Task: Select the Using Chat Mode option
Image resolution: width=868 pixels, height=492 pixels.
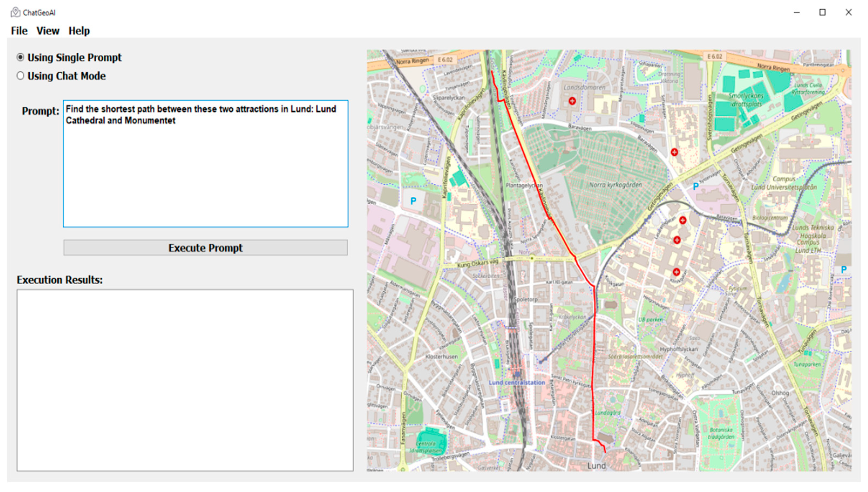Action: point(21,76)
